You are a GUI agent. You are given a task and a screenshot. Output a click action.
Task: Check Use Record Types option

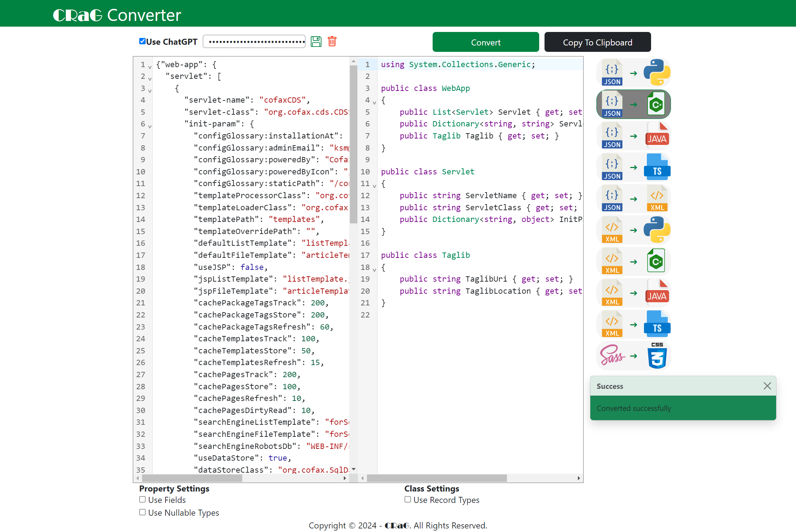tap(408, 499)
